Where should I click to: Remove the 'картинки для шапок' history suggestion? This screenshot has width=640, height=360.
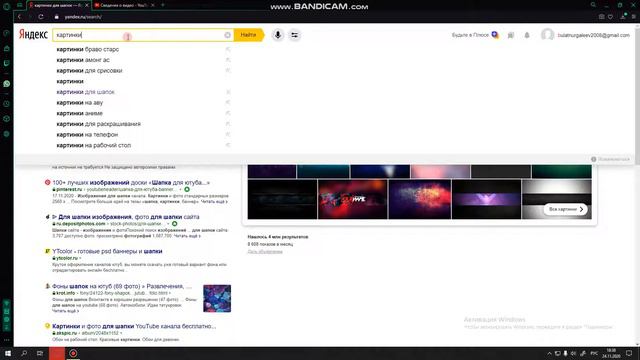228,92
